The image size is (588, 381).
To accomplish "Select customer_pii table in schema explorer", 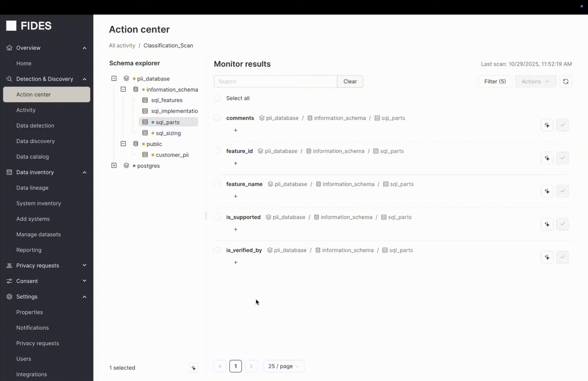I will click(172, 155).
